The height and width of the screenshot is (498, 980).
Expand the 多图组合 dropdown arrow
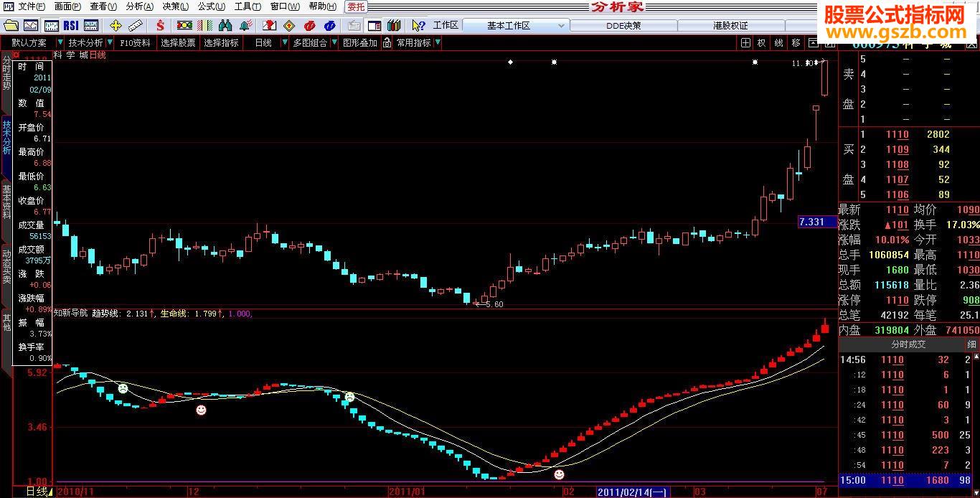point(333,42)
